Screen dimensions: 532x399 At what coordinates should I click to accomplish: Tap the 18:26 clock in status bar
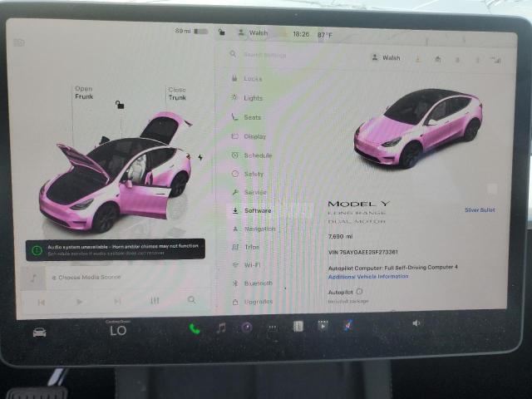[x=301, y=34]
